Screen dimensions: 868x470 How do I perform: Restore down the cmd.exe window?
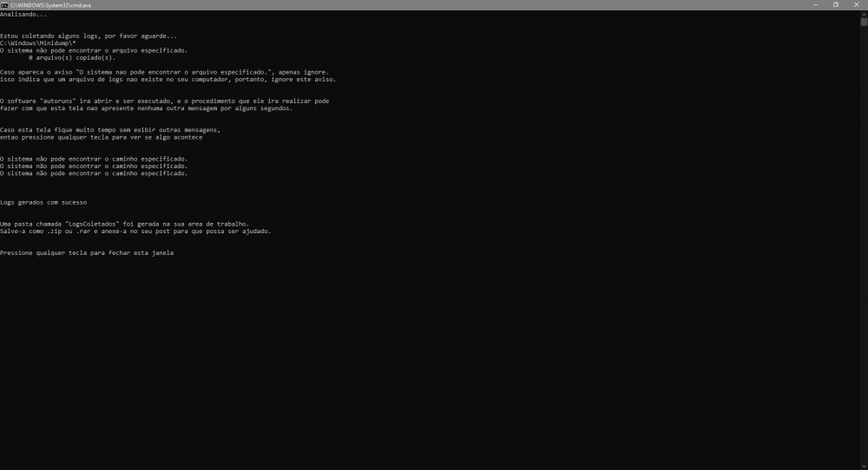tap(836, 5)
